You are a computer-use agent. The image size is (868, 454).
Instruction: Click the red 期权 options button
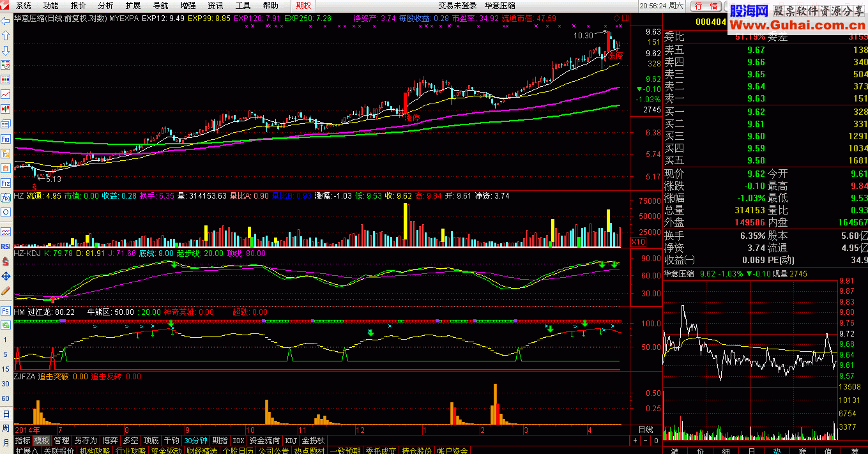coord(303,5)
